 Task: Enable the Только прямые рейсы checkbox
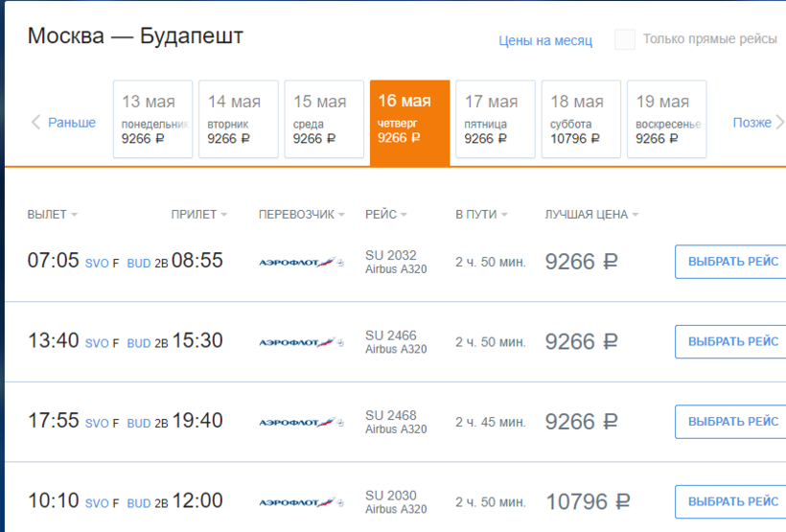[x=625, y=39]
